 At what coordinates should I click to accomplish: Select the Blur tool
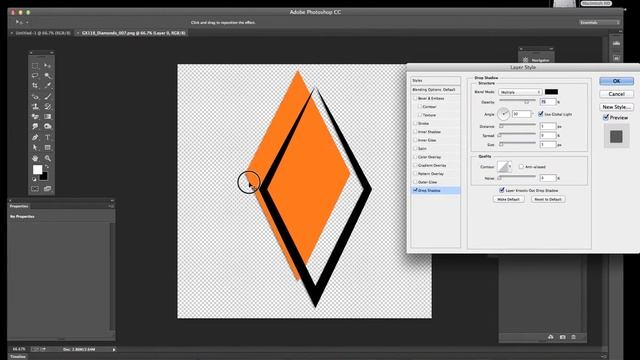click(35, 127)
